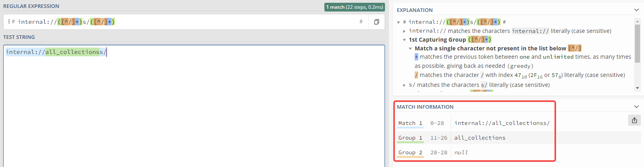644x167 pixels.
Task: Click the 11-26 group range
Action: point(439,138)
